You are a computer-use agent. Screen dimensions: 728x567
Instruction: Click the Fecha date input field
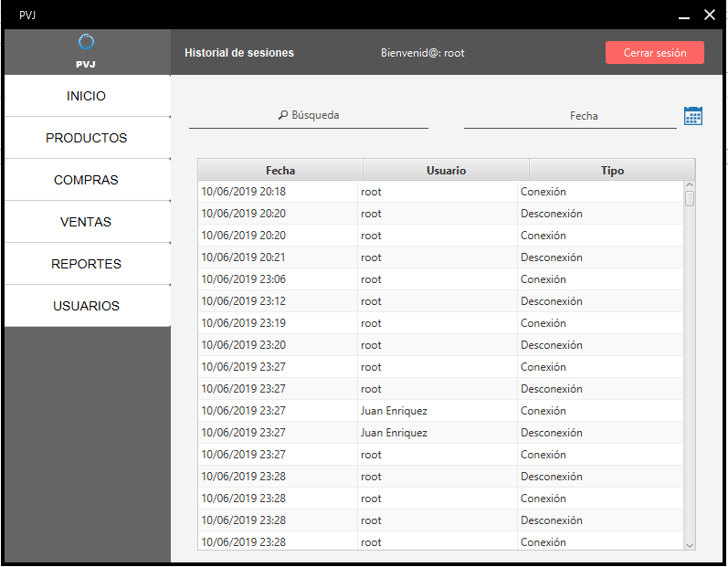pyautogui.click(x=570, y=116)
